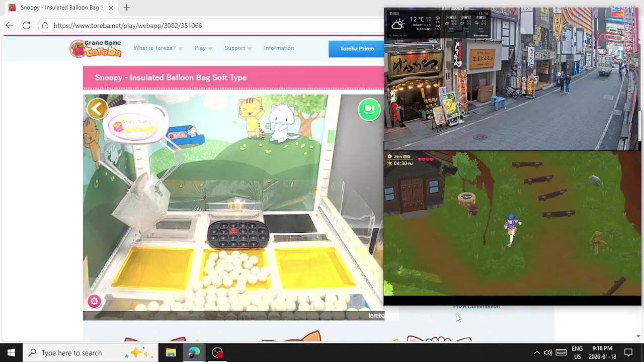Image resolution: width=644 pixels, height=362 pixels.
Task: Switch to Microsoft Edge on taskbar
Action: (x=194, y=352)
